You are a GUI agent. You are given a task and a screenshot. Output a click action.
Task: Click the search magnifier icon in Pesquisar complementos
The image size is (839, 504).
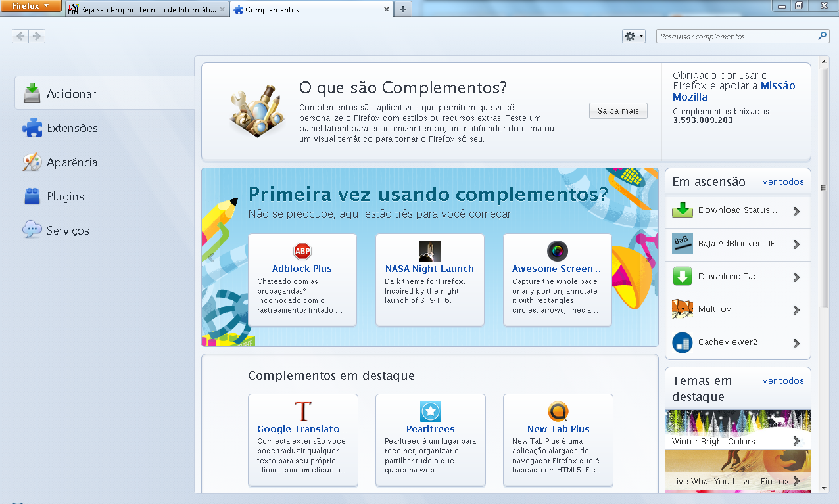[822, 36]
